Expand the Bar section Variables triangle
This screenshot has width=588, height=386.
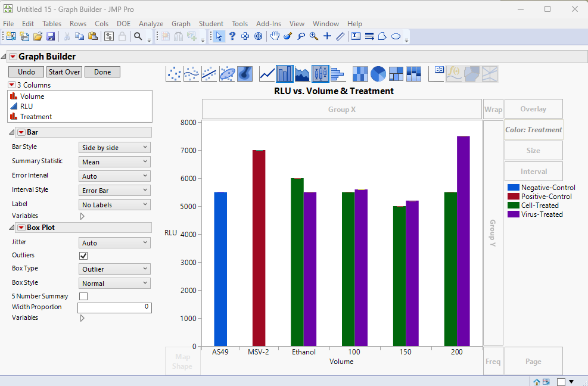click(x=82, y=216)
